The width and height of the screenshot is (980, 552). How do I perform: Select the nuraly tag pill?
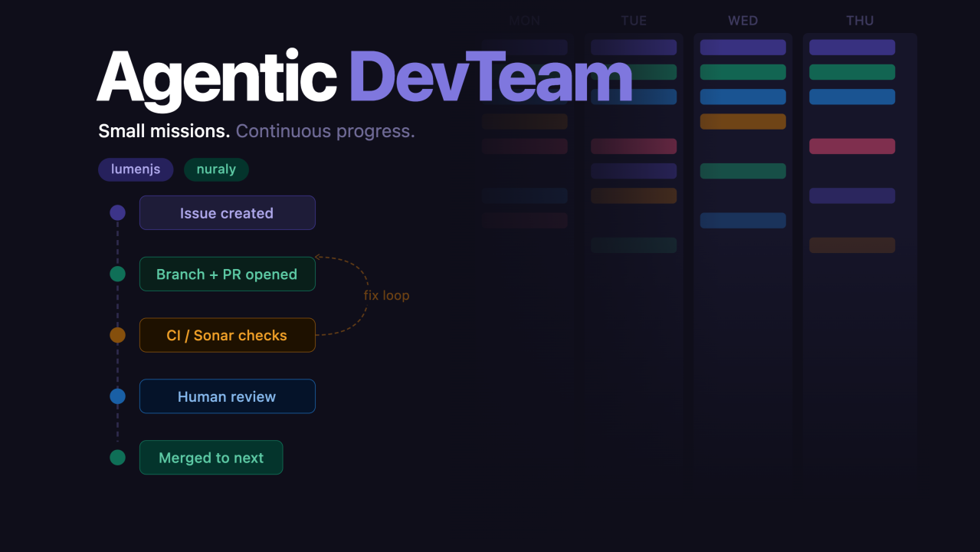[216, 169]
